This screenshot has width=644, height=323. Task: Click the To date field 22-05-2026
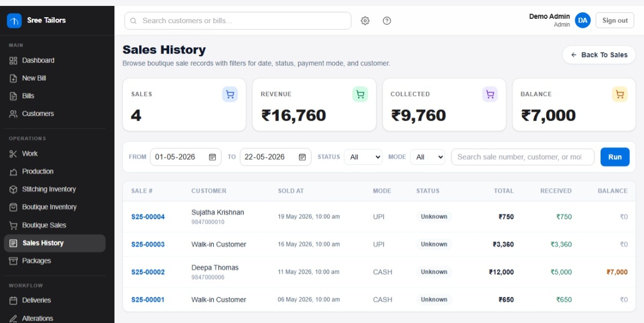point(275,157)
